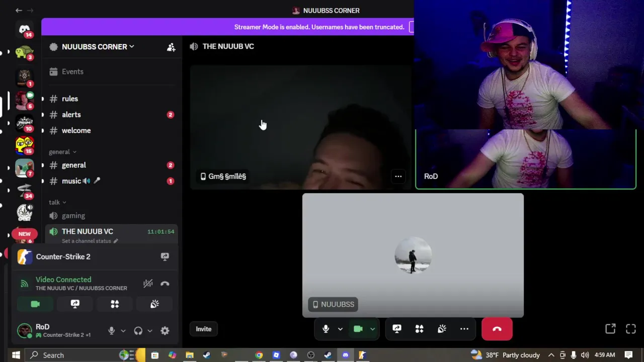Open options on Gm$ Smile$ video tile

[398, 176]
